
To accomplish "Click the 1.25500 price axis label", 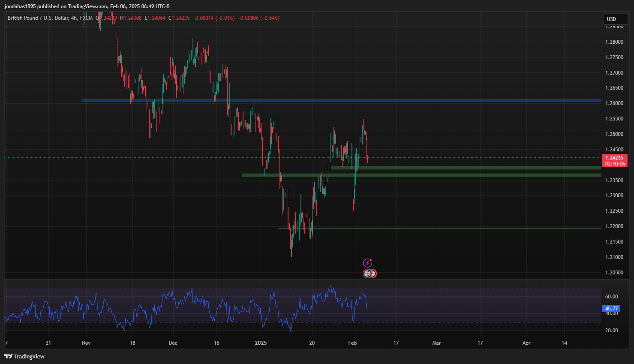I will pyautogui.click(x=614, y=119).
